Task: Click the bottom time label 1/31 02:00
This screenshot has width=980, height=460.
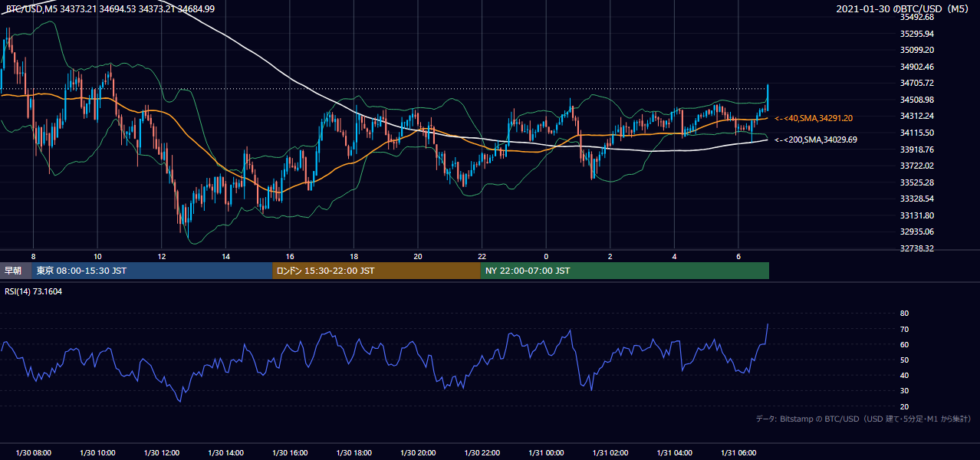Action: point(610,452)
